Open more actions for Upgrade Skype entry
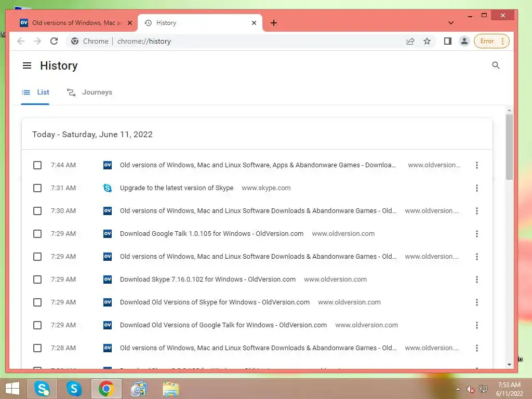 [x=477, y=188]
